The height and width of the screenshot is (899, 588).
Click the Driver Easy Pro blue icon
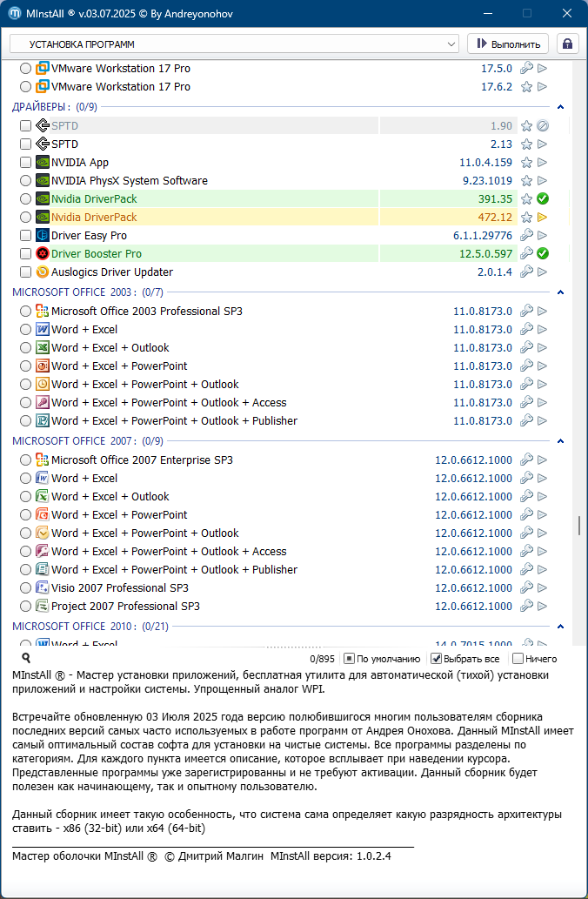[43, 235]
